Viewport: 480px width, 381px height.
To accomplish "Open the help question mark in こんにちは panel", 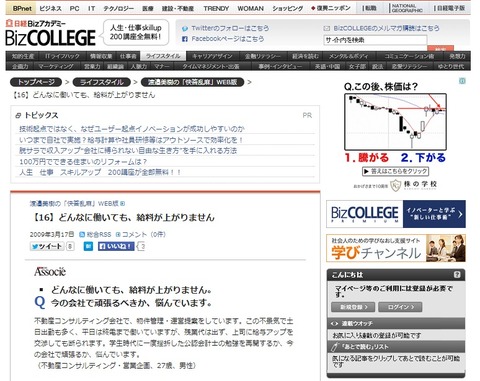I will click(x=457, y=275).
